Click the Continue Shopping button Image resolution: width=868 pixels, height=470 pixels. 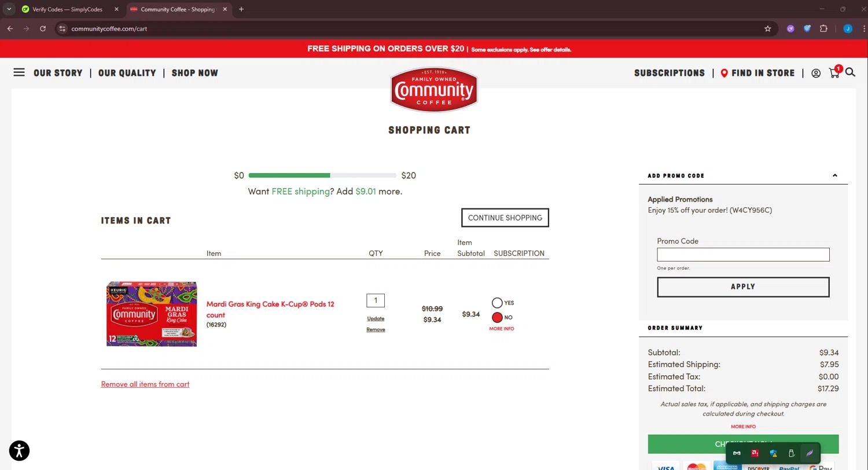click(505, 218)
